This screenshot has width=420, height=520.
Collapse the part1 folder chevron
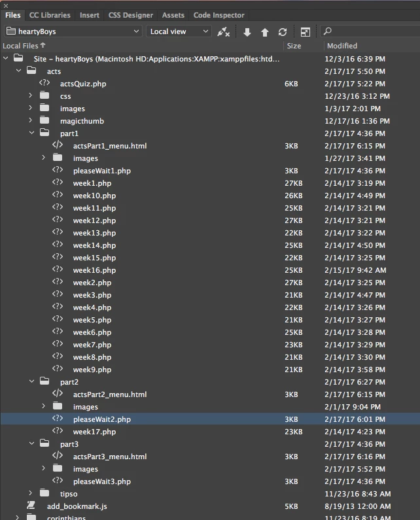(x=31, y=133)
